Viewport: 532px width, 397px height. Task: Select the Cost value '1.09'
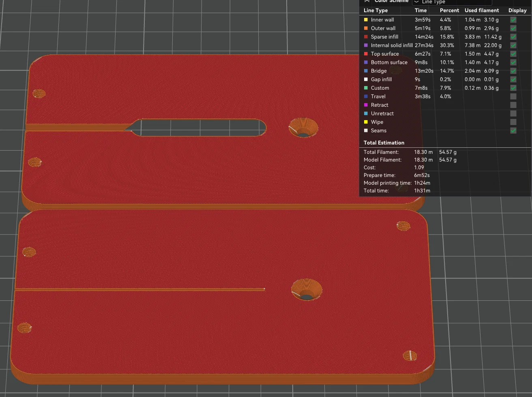point(419,167)
